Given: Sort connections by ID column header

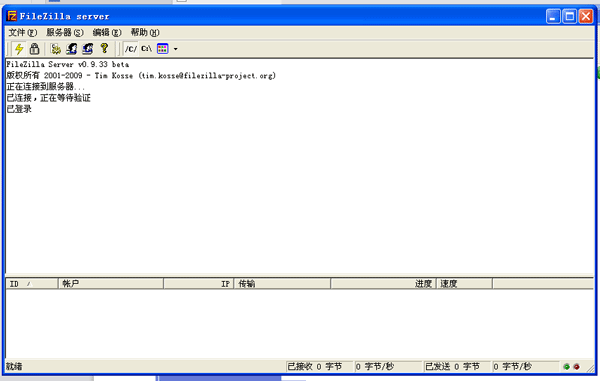Looking at the screenshot, I should point(32,283).
